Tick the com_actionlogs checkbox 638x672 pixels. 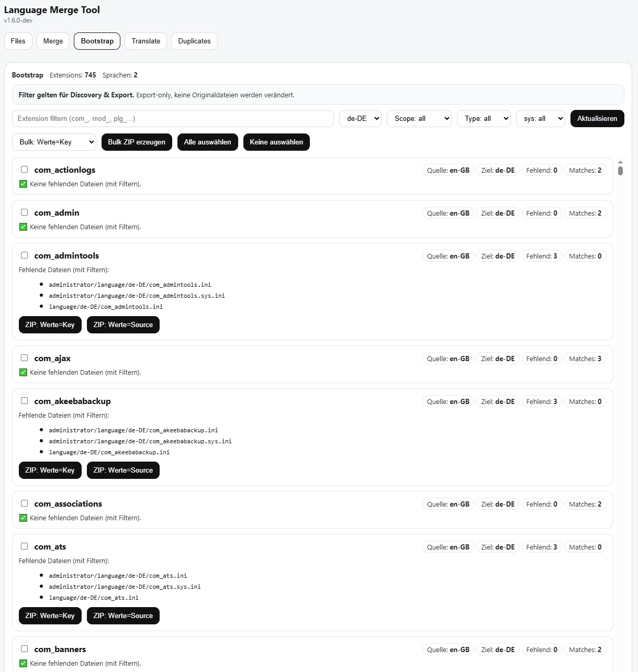tap(24, 170)
